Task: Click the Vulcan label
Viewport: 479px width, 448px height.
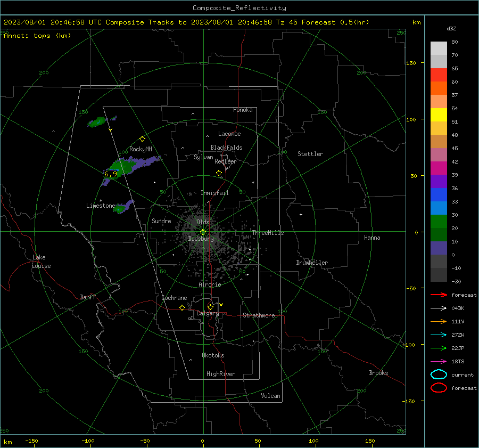Action: (x=271, y=396)
